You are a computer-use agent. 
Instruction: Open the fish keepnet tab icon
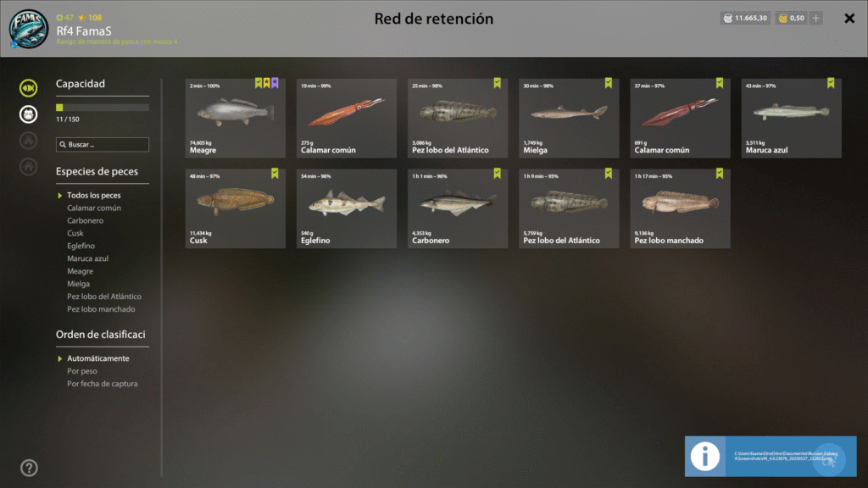click(28, 88)
